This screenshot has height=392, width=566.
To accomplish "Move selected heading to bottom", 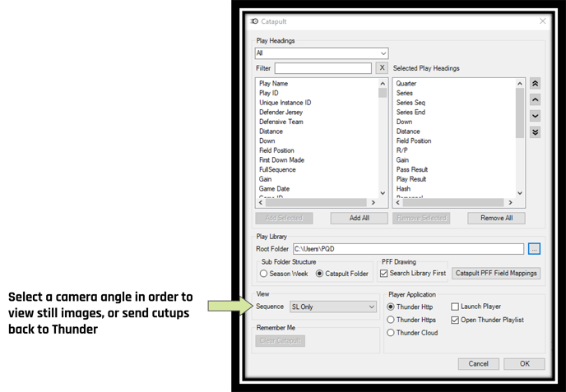I will 535,132.
